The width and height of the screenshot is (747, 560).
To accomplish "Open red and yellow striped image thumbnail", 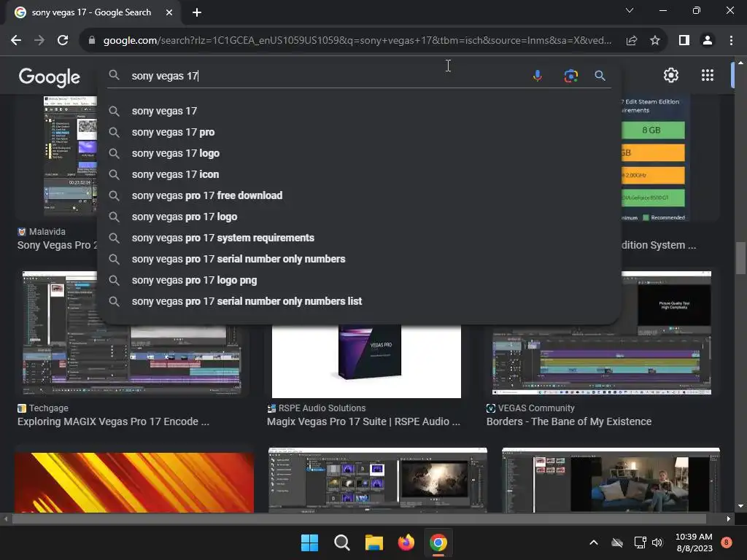I will pos(134,483).
